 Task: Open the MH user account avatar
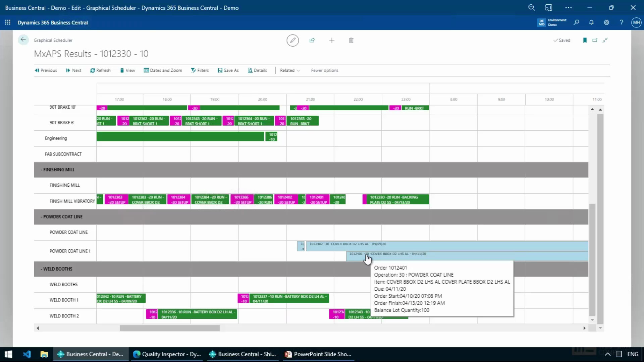636,22
